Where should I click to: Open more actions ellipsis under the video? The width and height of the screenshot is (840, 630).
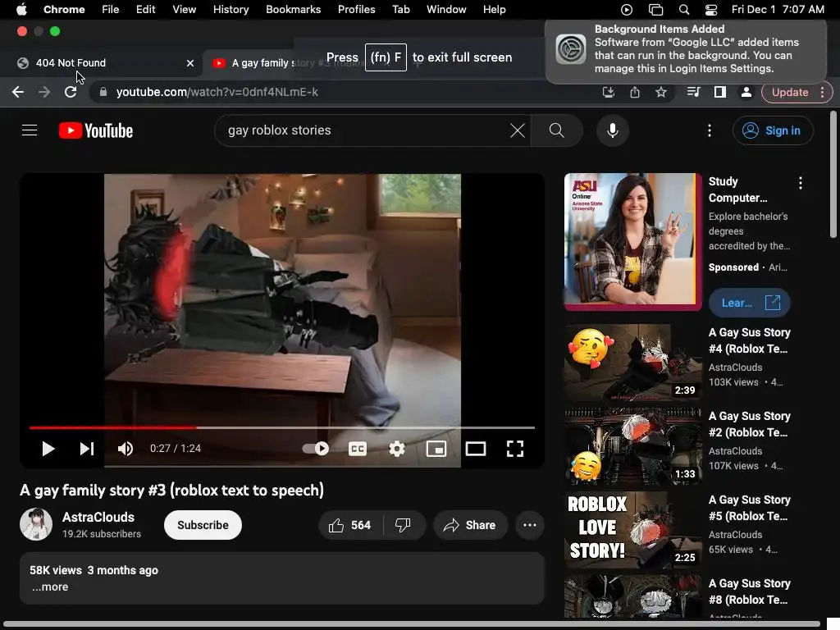529,525
